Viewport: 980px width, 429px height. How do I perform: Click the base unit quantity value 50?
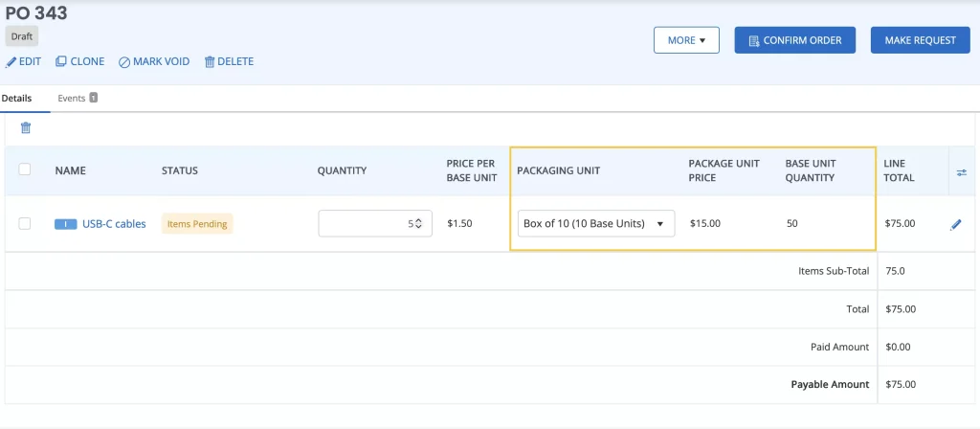pyautogui.click(x=791, y=223)
